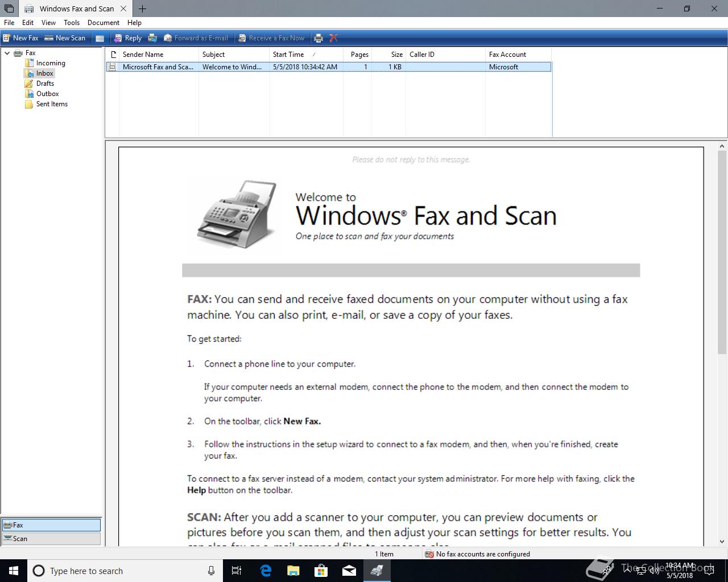
Task: Click the preview scrollbar up arrow
Action: click(x=722, y=146)
